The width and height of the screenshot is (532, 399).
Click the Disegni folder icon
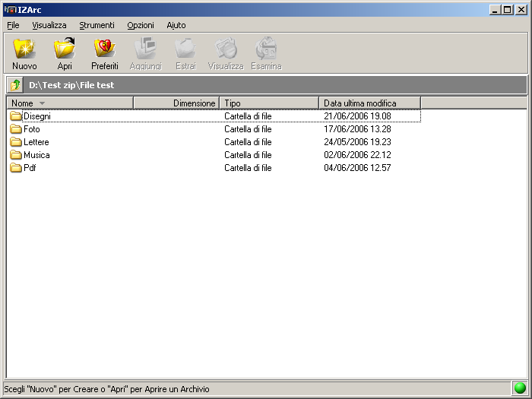click(16, 116)
